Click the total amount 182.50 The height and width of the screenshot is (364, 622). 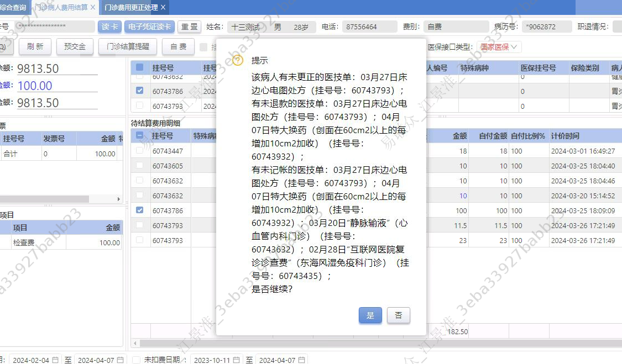pos(457,331)
